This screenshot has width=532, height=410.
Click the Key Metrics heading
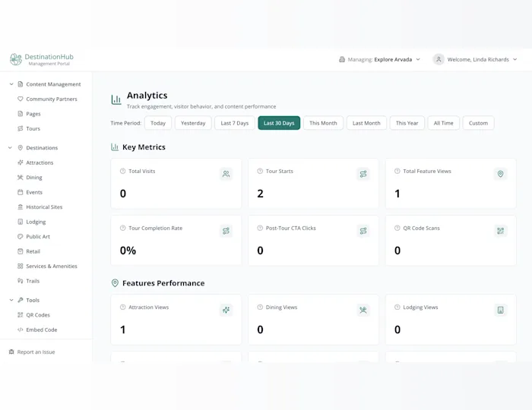click(144, 147)
